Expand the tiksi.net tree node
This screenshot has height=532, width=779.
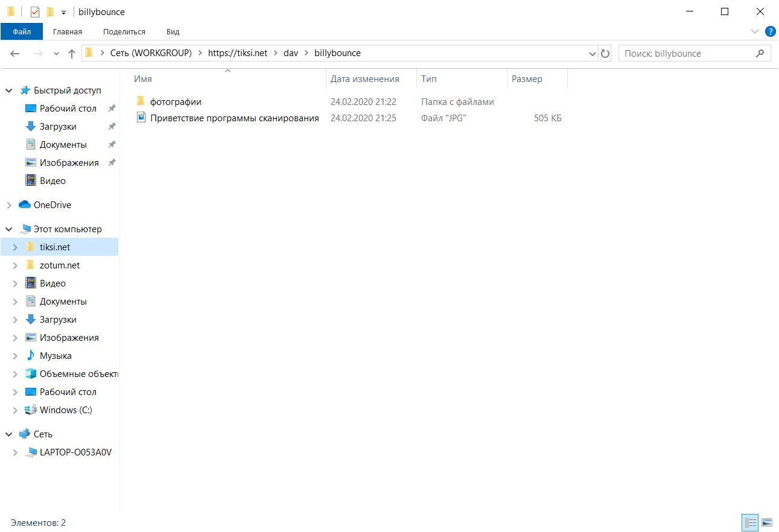16,247
